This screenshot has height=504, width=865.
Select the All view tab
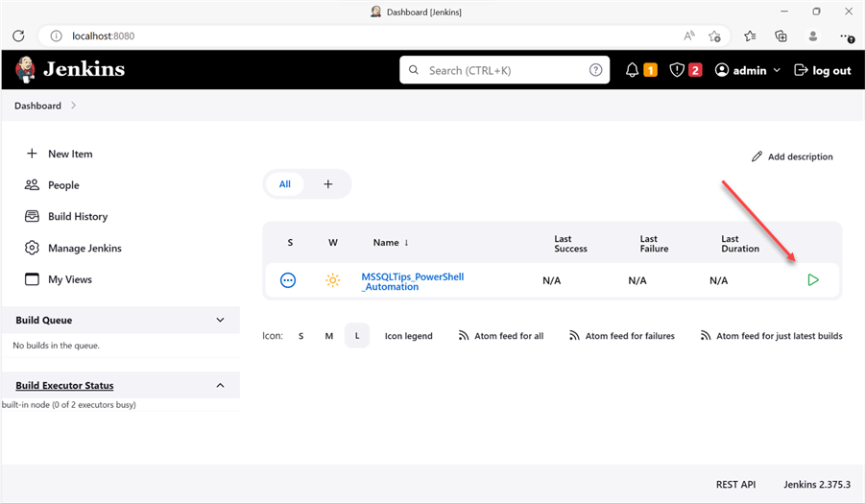(x=285, y=184)
